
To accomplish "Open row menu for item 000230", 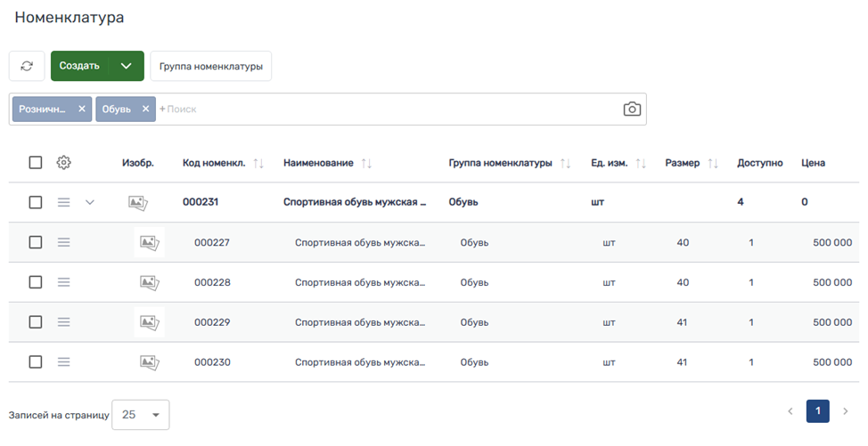I will pos(63,362).
